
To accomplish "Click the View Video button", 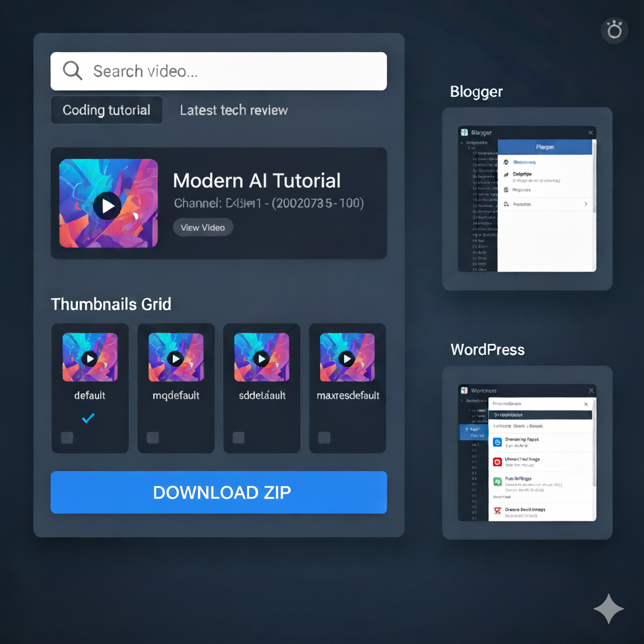I will tap(203, 227).
